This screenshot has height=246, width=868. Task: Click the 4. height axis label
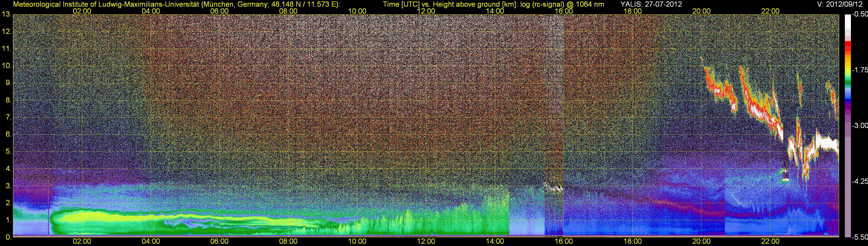tap(9, 169)
